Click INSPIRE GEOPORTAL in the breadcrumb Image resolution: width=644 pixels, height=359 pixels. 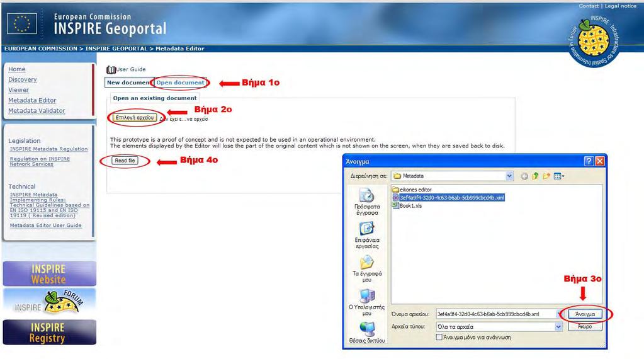tap(116, 48)
